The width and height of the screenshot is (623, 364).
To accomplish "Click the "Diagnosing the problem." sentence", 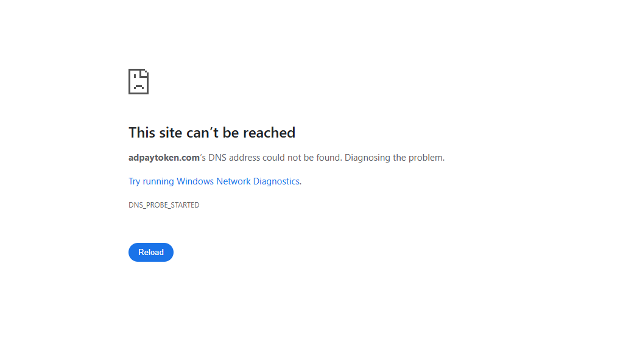I will [395, 158].
